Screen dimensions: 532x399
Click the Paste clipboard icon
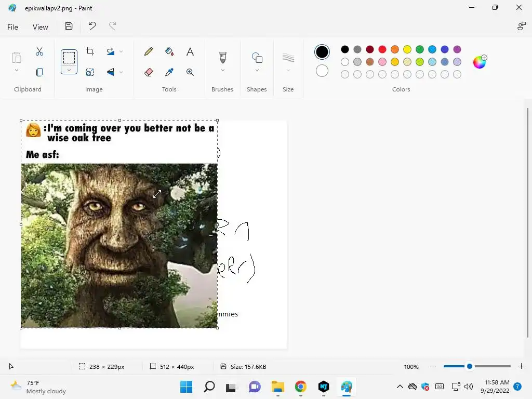click(16, 57)
